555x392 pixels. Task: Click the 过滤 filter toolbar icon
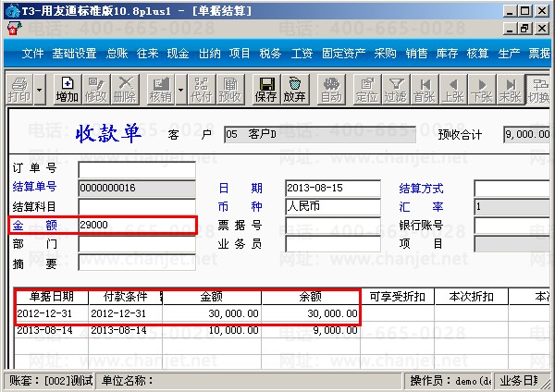tap(396, 90)
